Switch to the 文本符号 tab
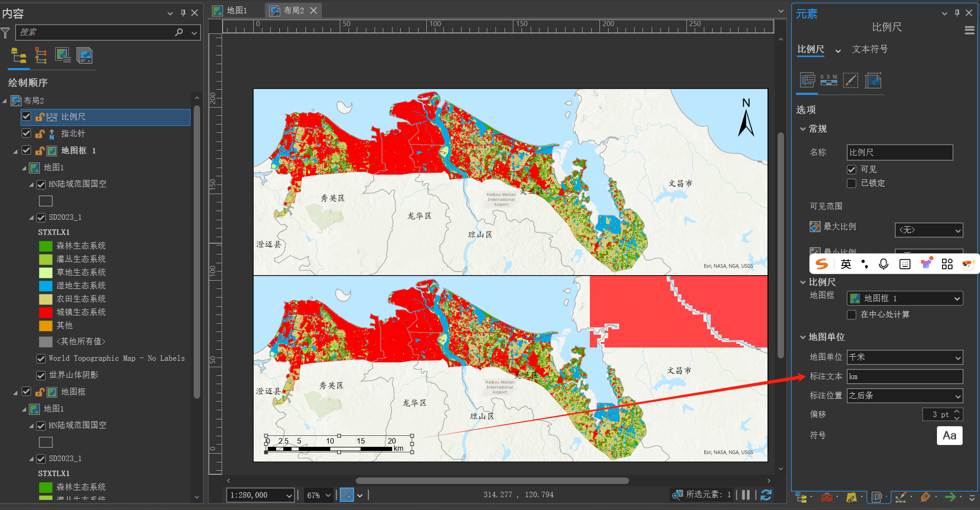This screenshot has height=510, width=980. point(870,49)
